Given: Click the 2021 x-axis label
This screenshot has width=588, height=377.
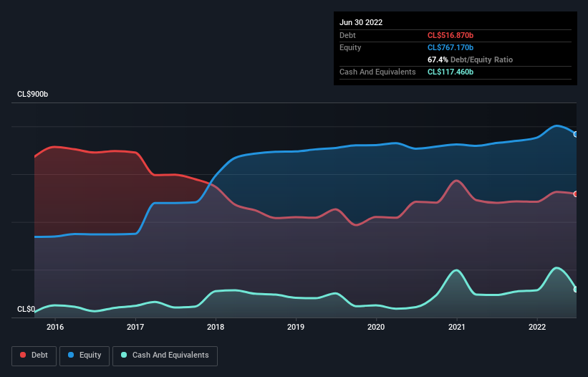Looking at the screenshot, I should tap(457, 327).
